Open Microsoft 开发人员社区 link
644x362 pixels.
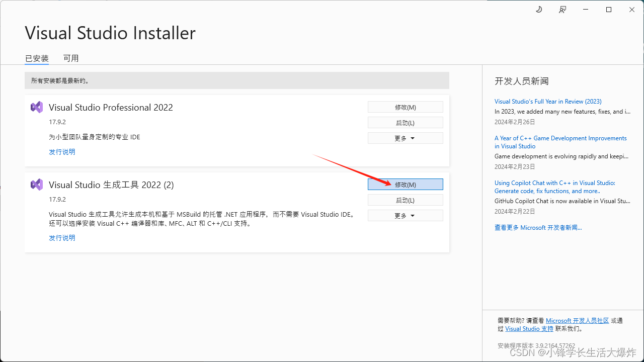pyautogui.click(x=577, y=321)
